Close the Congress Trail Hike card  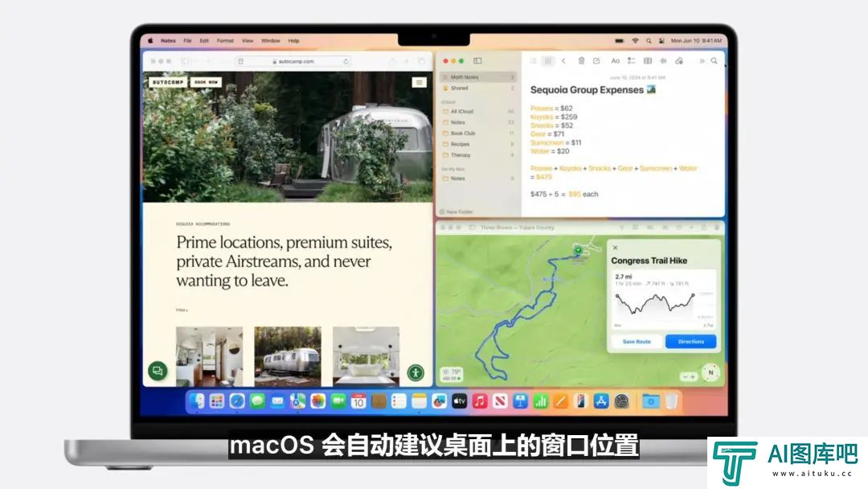coord(615,248)
